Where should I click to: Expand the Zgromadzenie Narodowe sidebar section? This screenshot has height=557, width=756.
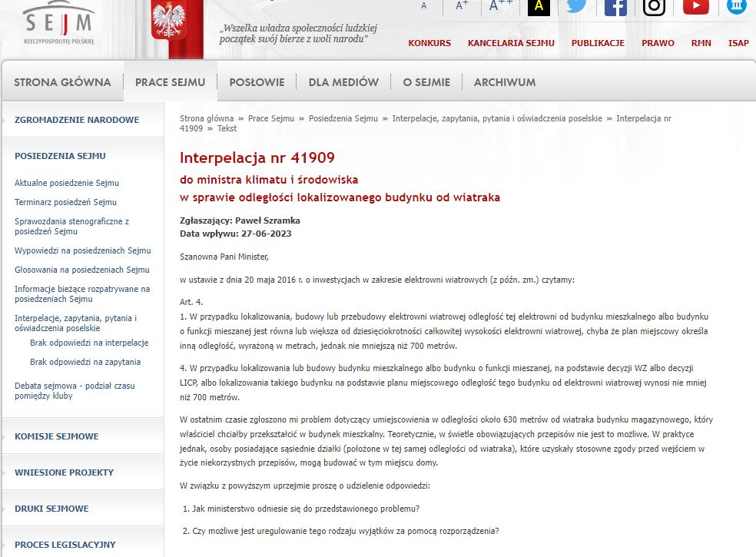point(77,120)
